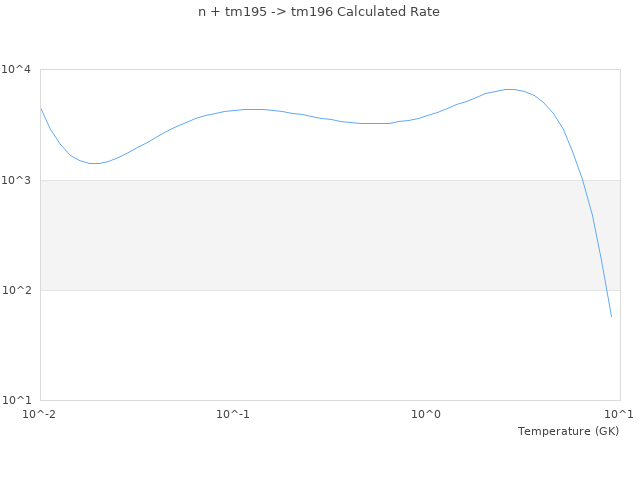Select the curve directly above the 10^0 tick

pyautogui.click(x=427, y=115)
